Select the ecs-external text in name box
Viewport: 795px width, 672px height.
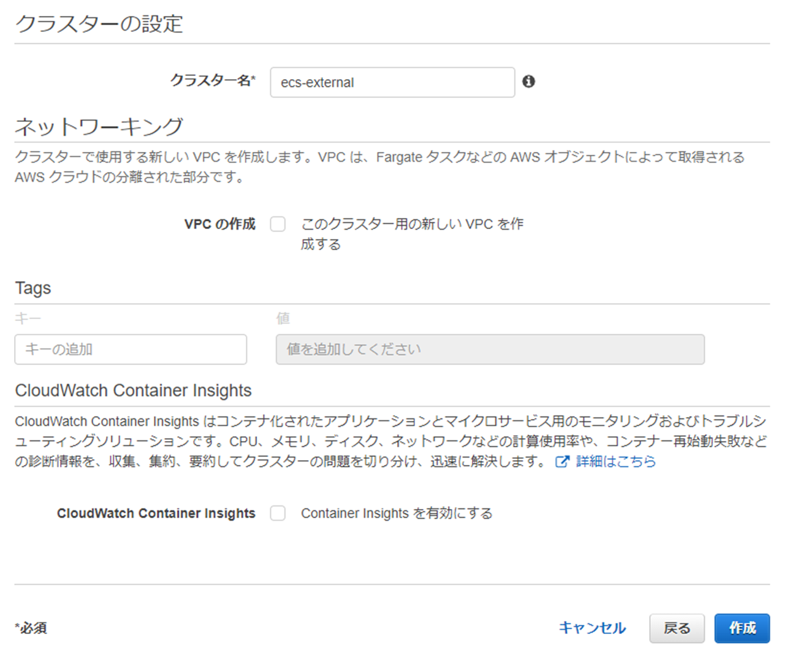[x=318, y=82]
